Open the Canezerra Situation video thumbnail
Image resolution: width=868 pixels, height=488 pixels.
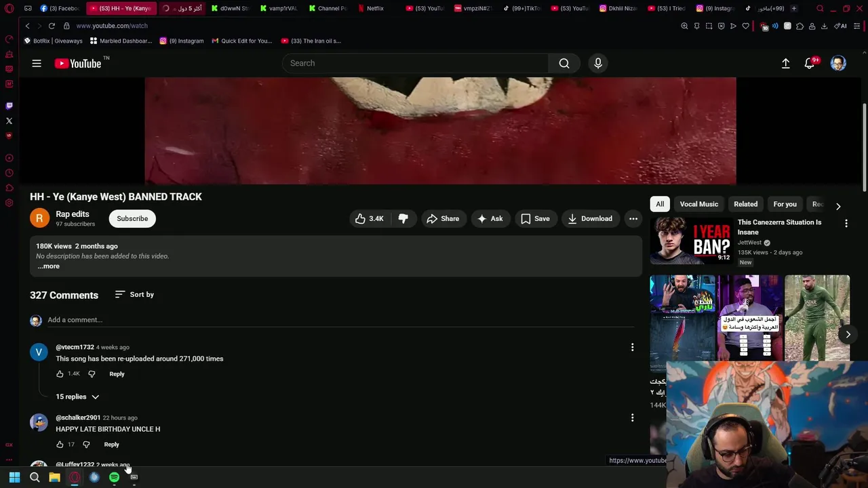tap(691, 240)
